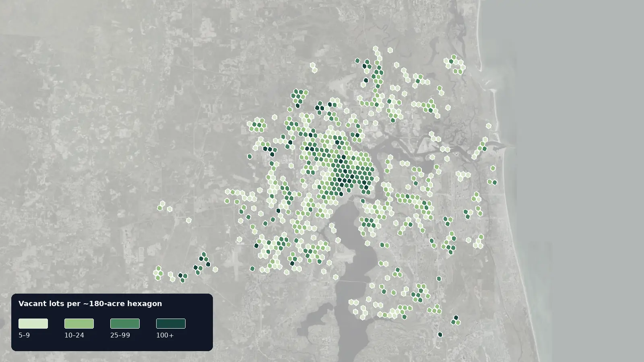This screenshot has width=644, height=362.
Task: Click the legend title 'Vacant lots per ~180-acre hexagon'
Action: point(90,304)
